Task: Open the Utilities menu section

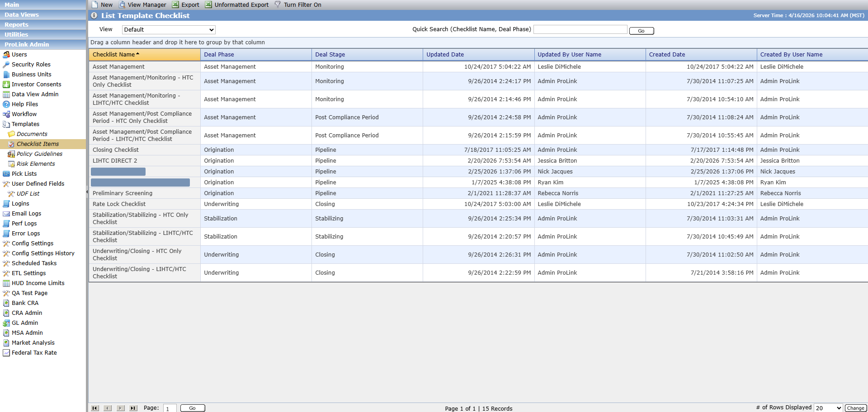Action: 43,34
